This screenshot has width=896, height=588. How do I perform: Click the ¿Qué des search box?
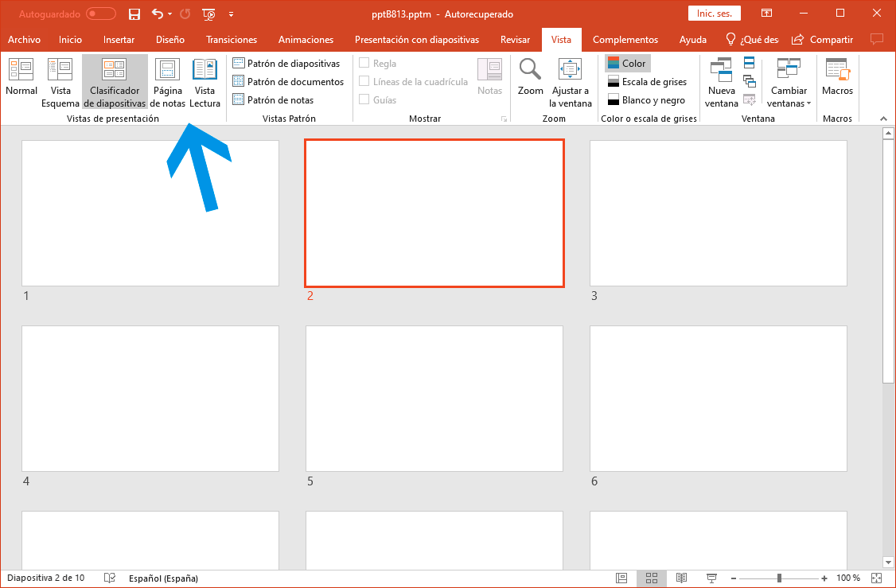coord(752,40)
